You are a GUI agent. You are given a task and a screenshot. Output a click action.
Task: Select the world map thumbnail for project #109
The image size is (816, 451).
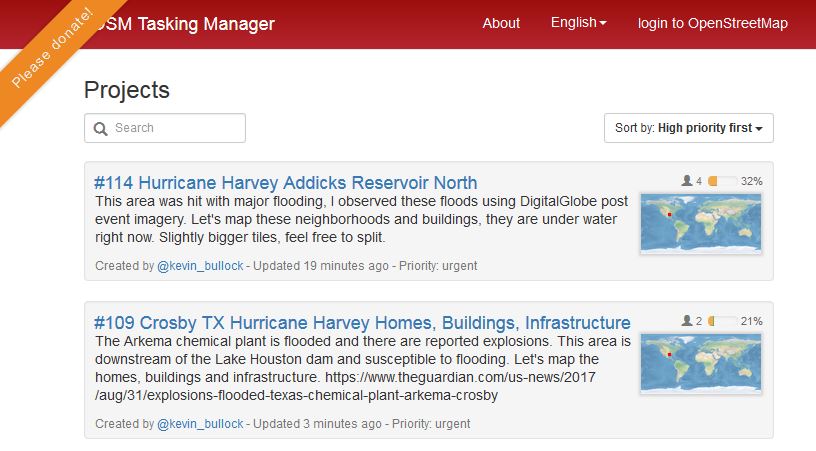click(700, 362)
